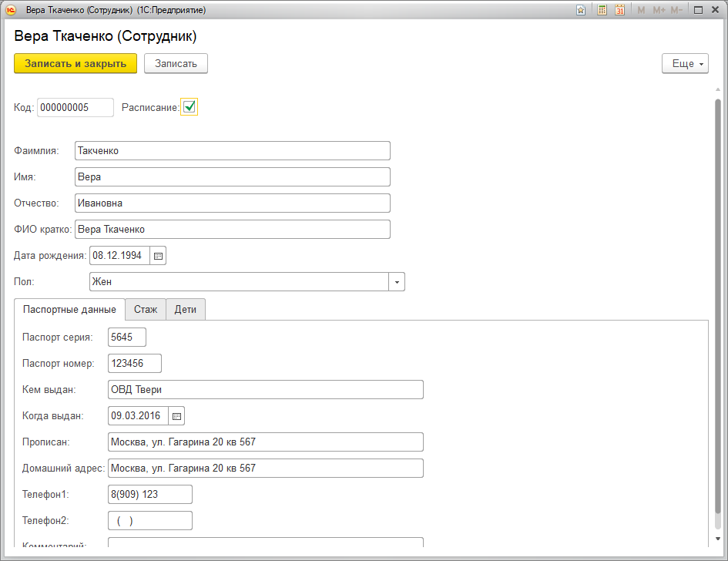The width and height of the screenshot is (728, 561).
Task: Switch to the Стаж tab
Action: [x=146, y=309]
